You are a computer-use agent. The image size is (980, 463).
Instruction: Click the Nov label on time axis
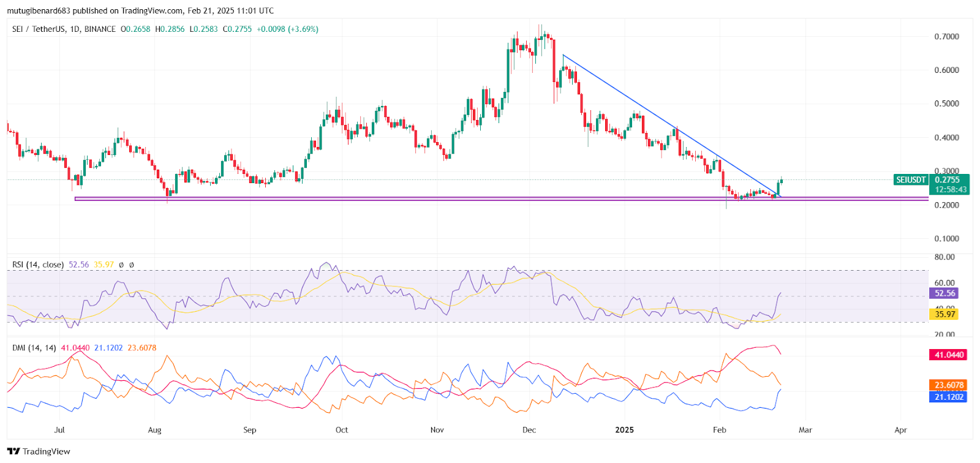437,429
